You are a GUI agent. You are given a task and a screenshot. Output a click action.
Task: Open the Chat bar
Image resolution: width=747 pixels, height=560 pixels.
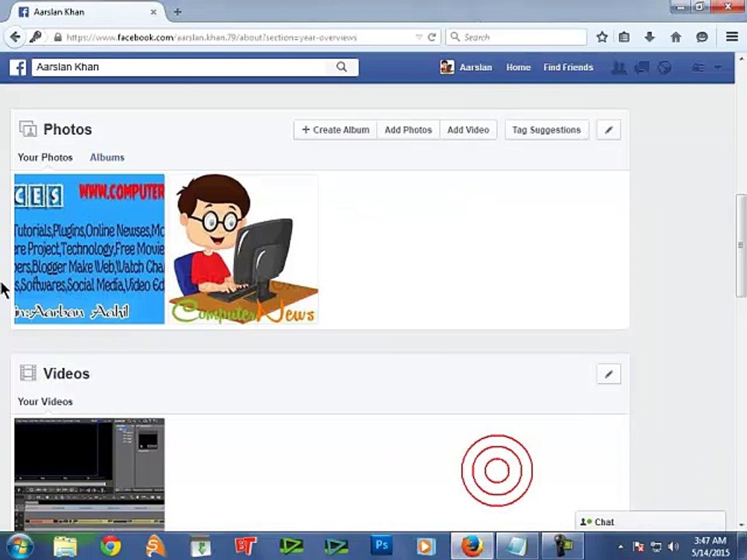tap(651, 522)
